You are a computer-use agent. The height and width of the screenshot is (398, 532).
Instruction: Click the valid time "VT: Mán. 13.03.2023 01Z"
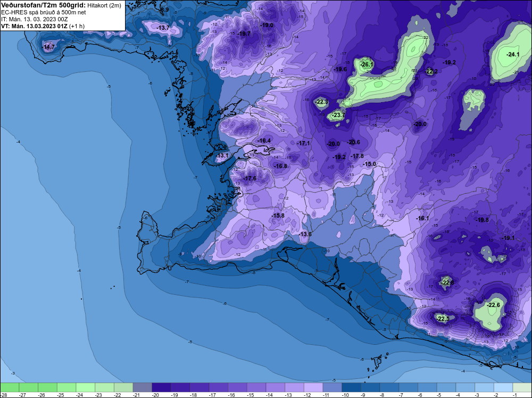(34, 26)
